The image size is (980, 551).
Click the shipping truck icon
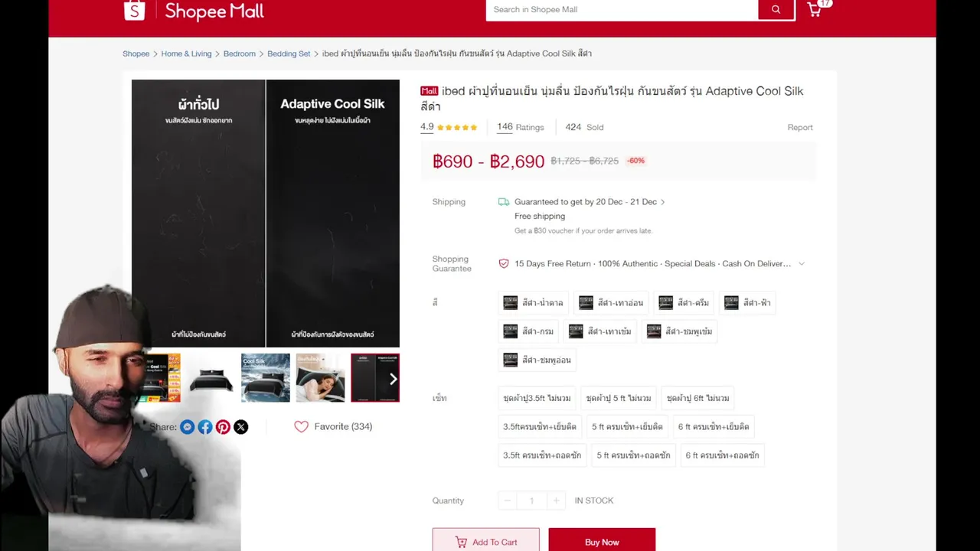pyautogui.click(x=504, y=202)
